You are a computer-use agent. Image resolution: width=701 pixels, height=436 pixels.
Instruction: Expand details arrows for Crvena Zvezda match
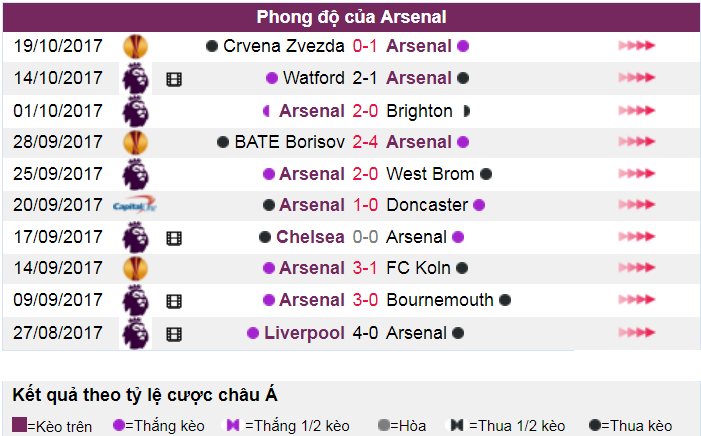pos(637,46)
